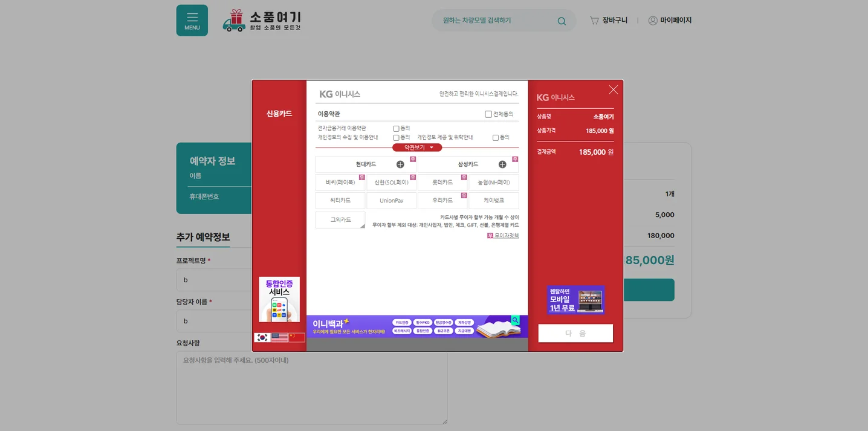Click the 예약자 정보 panel title
This screenshot has height=431, width=868.
[212, 161]
